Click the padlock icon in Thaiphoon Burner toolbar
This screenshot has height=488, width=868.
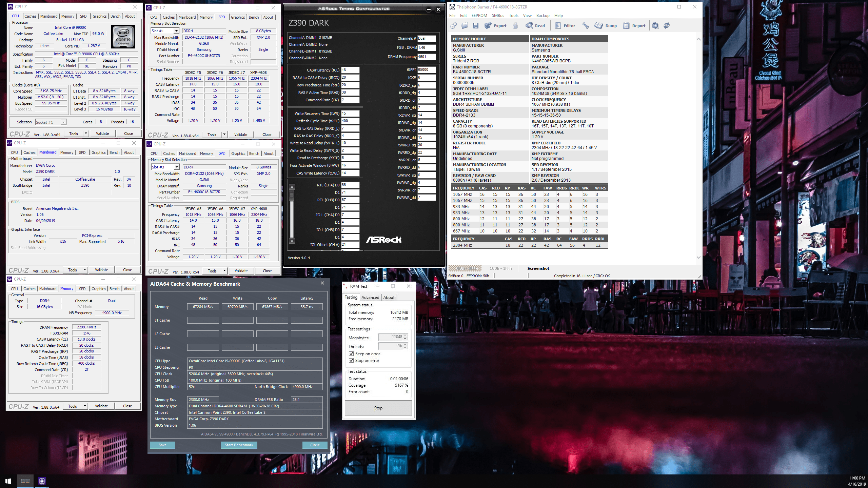(515, 25)
